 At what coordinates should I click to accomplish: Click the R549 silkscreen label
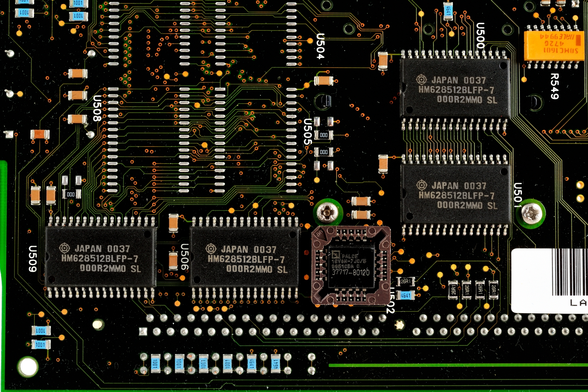click(554, 86)
